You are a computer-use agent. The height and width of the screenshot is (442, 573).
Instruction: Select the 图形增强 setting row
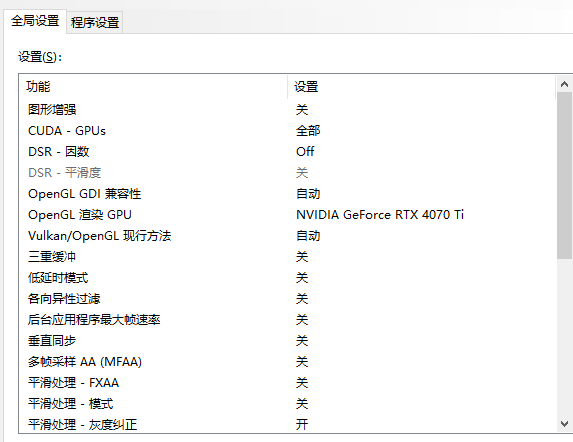[288, 110]
